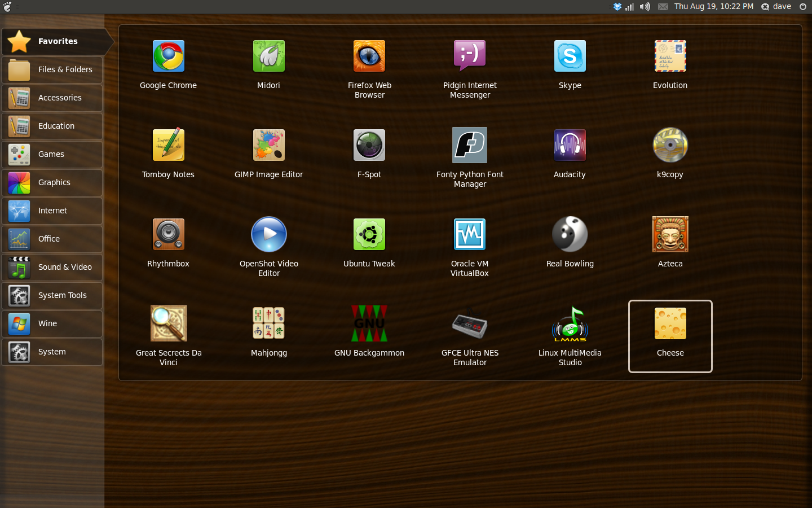The width and height of the screenshot is (812, 508).
Task: Open F-Spot photo manager
Action: click(369, 154)
